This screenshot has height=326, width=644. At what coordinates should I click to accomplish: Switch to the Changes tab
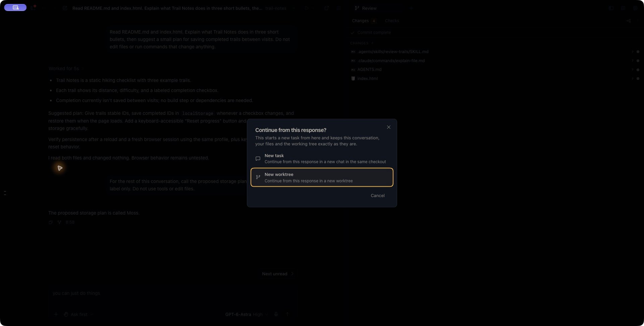364,21
